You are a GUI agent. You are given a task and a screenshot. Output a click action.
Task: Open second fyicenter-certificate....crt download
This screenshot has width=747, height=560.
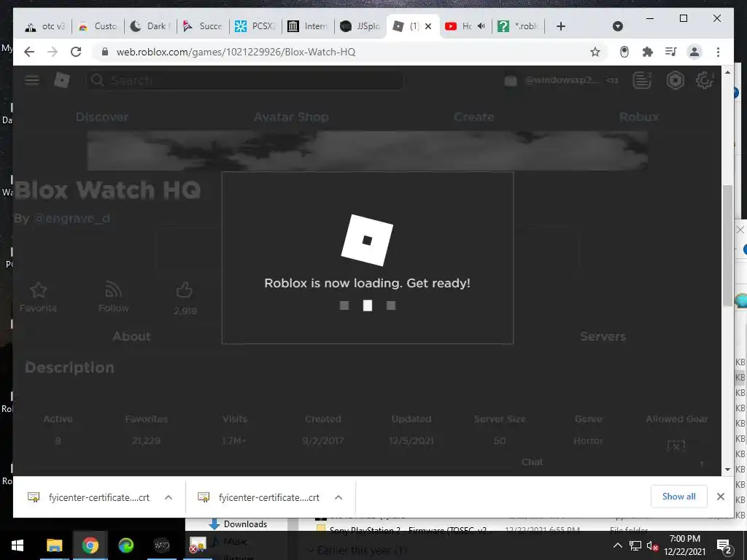pos(268,497)
